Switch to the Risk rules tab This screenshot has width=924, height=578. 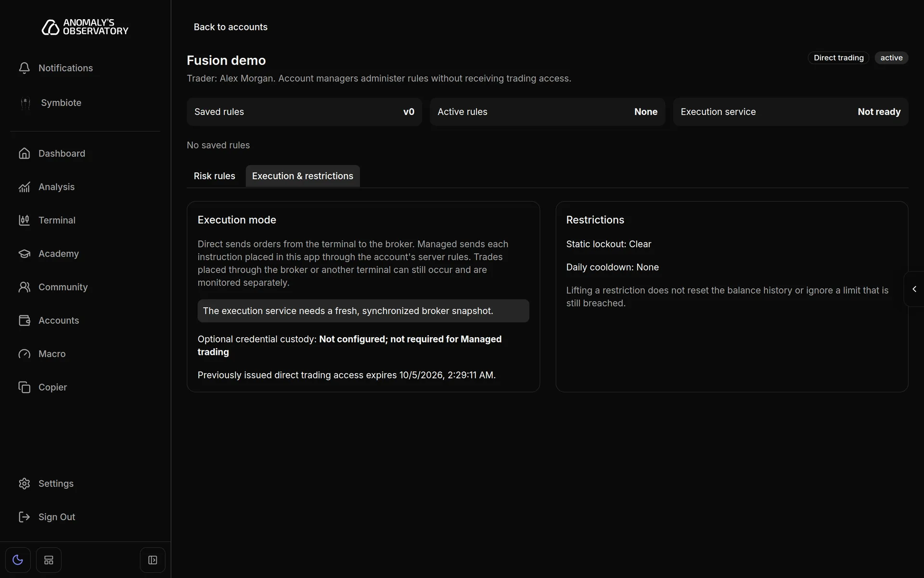214,176
